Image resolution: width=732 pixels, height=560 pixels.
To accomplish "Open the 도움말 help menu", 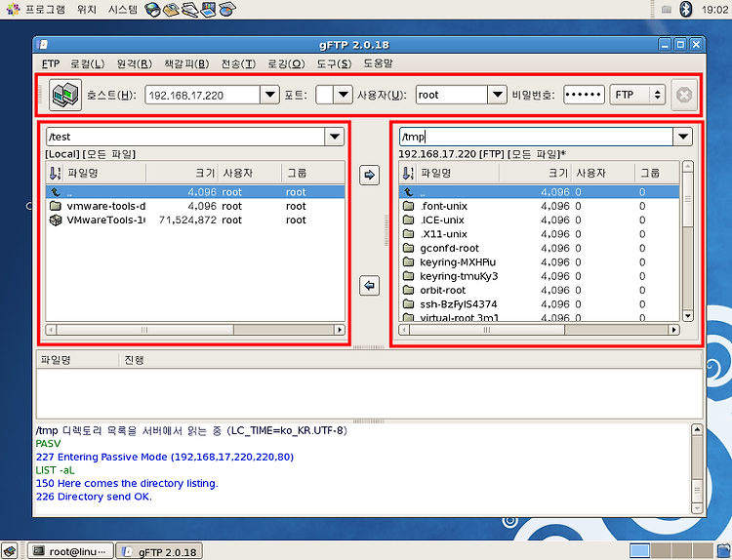I will pyautogui.click(x=378, y=63).
